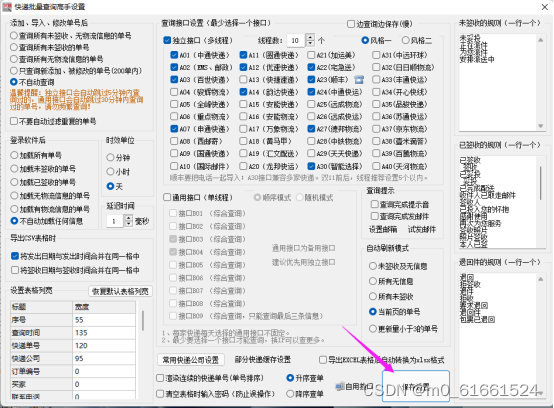Image resolution: width=554 pixels, height=408 pixels.
Task: Click the 自用接口 computer icon
Action: 340,386
